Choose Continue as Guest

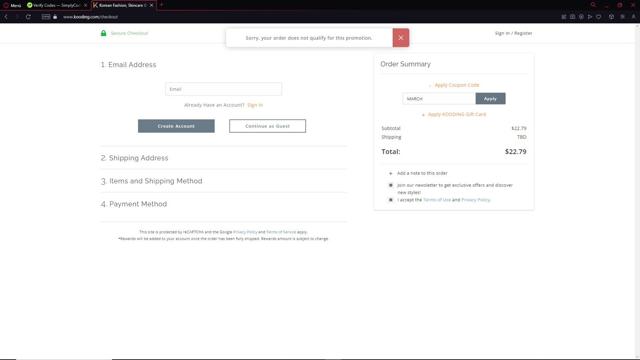point(267,126)
